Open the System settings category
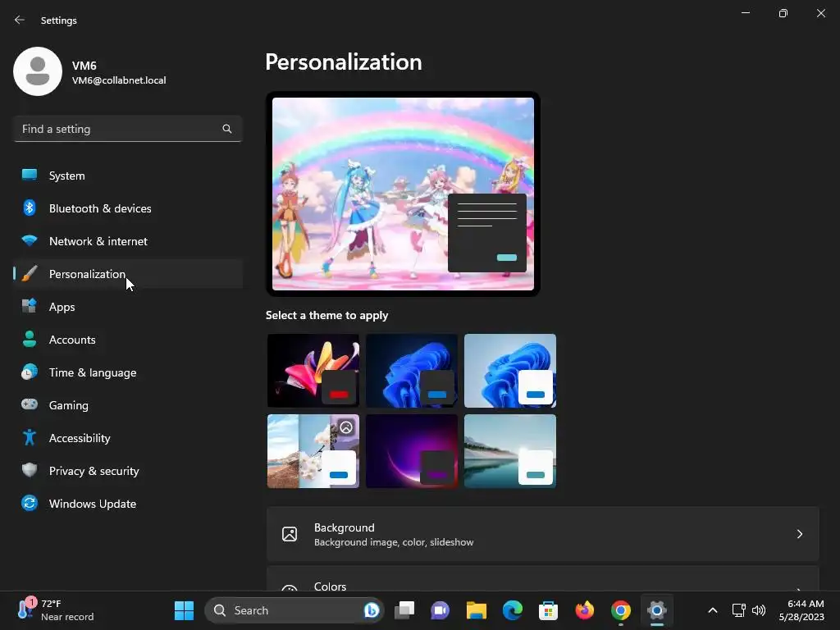This screenshot has width=840, height=630. tap(127, 176)
